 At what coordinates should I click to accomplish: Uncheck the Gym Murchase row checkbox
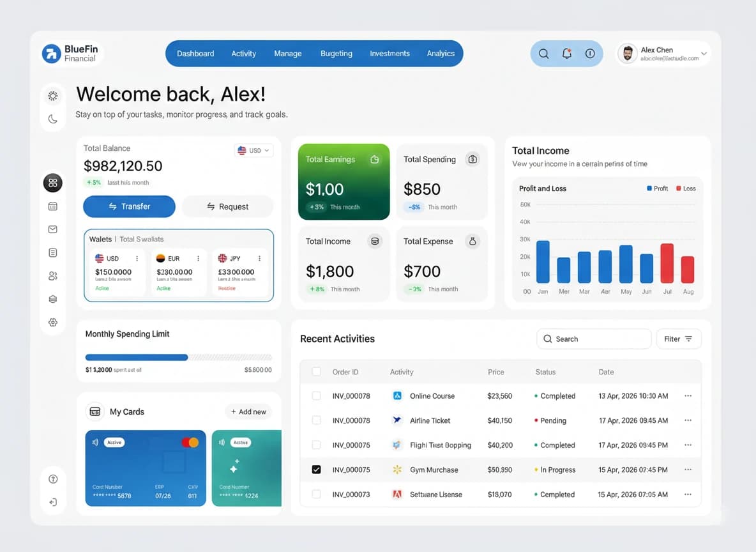pos(316,470)
